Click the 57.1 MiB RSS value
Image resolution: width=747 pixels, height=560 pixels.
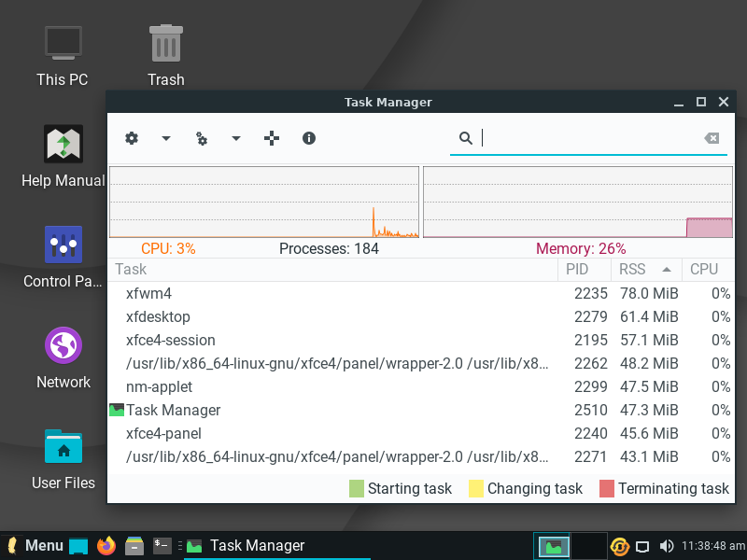[x=649, y=340]
